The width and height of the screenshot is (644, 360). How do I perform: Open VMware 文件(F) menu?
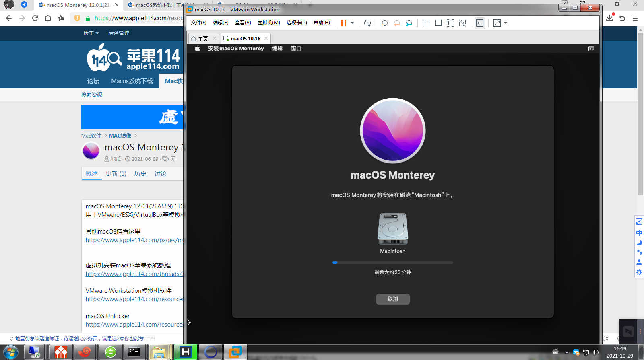(x=198, y=23)
